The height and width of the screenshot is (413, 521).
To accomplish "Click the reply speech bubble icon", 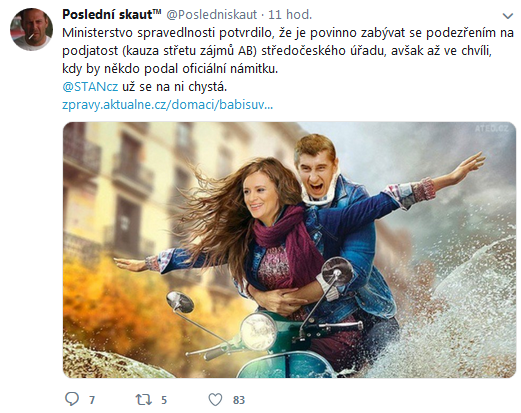I will point(72,399).
